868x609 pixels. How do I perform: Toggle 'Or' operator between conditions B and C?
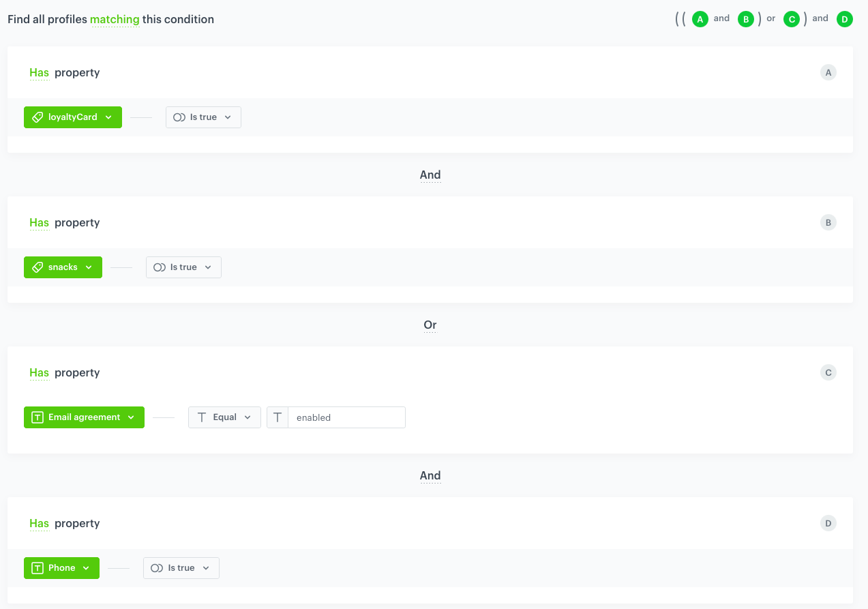pyautogui.click(x=430, y=325)
